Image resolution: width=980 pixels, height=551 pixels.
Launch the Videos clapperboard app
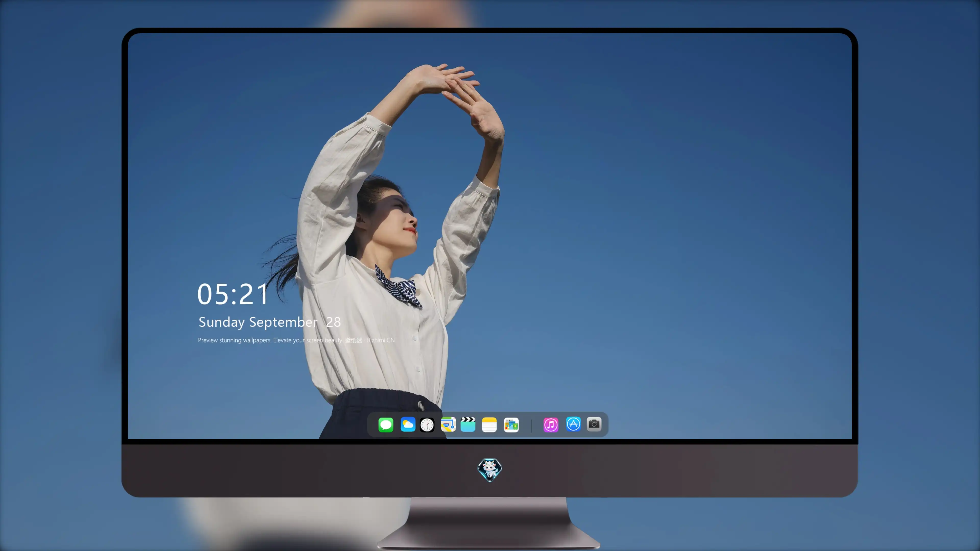click(x=468, y=424)
